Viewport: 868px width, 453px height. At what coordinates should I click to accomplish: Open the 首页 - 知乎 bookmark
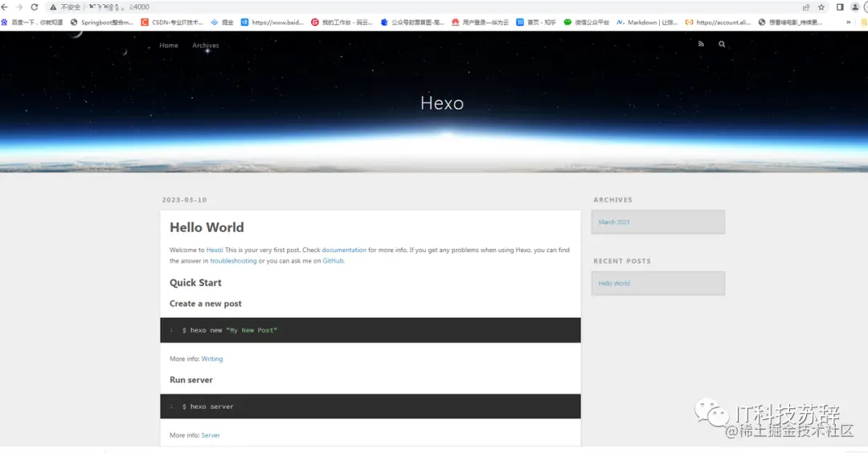[536, 22]
